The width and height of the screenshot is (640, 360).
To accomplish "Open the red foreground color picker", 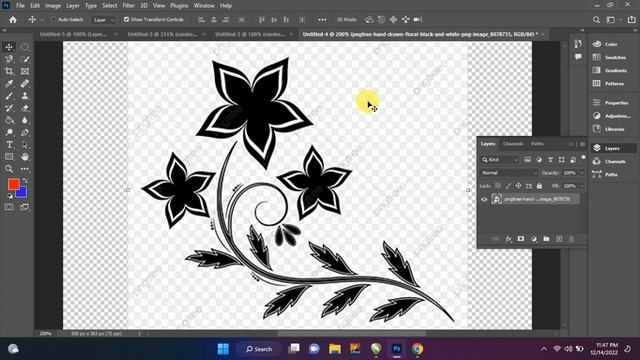I will (13, 184).
